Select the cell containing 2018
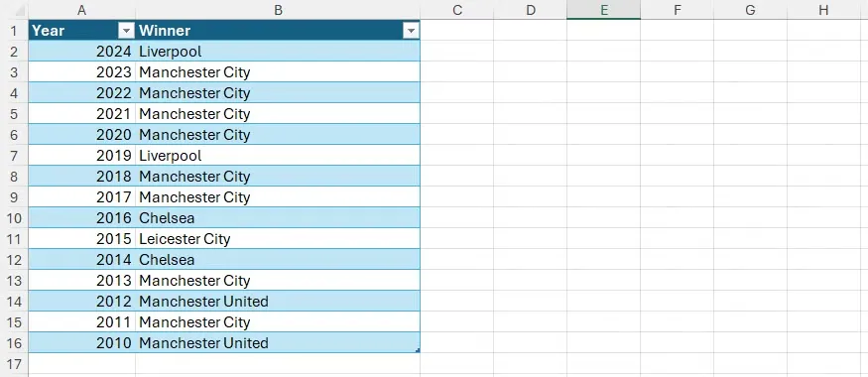The height and width of the screenshot is (377, 868). 82,177
